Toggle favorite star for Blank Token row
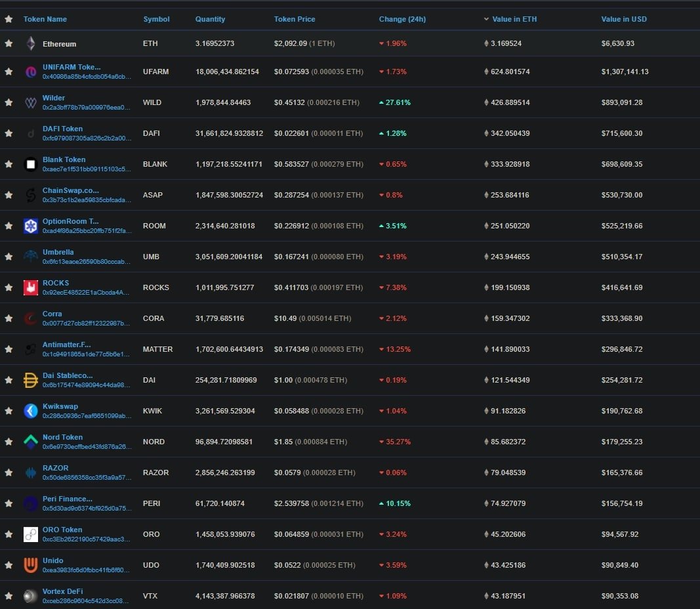700x609 pixels. [9, 164]
